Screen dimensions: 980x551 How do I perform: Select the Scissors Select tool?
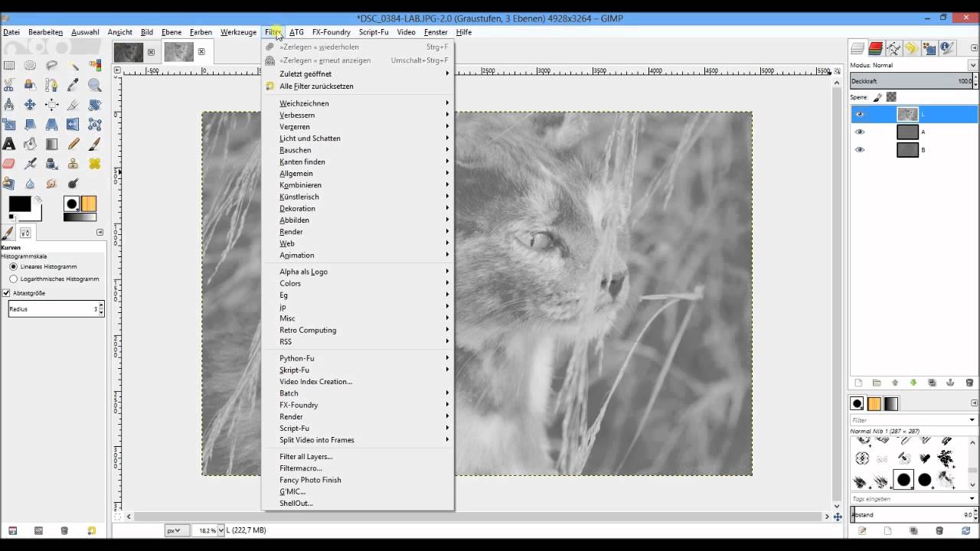click(9, 84)
